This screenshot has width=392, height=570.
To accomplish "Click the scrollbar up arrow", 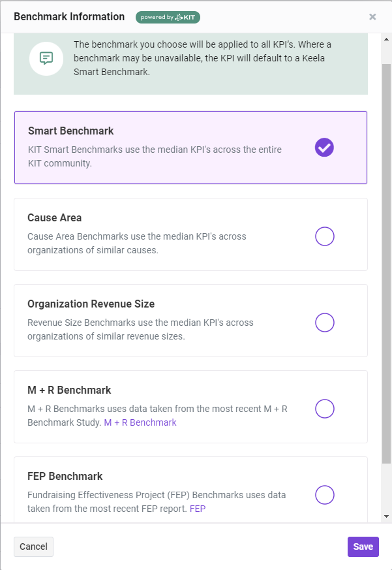I will pyautogui.click(x=386, y=39).
